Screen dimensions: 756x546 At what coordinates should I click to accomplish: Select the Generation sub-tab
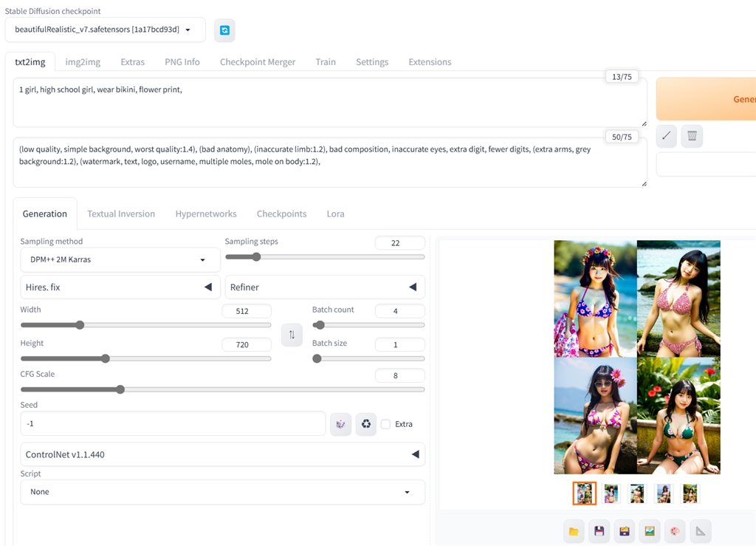point(45,214)
